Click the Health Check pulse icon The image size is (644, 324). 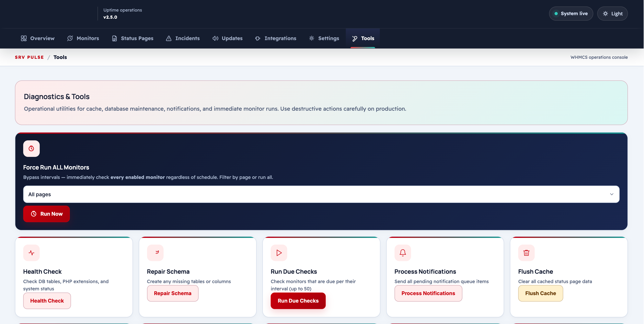click(31, 253)
